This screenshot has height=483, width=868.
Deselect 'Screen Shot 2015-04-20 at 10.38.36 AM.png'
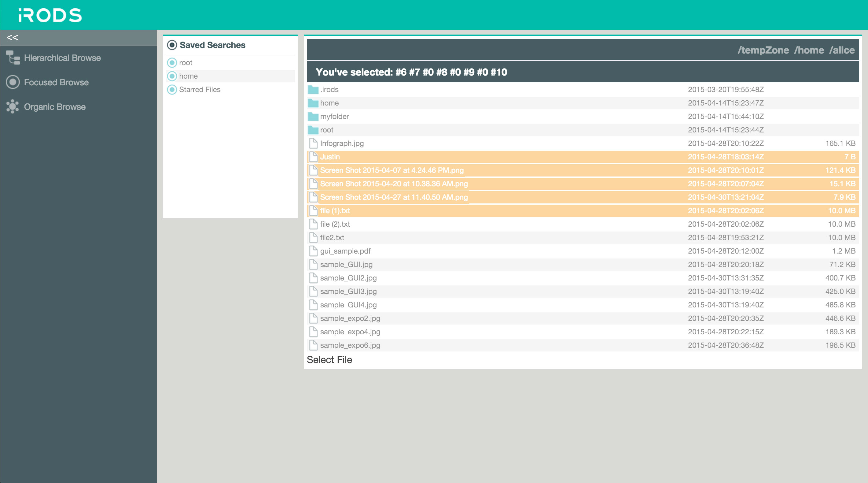(x=394, y=184)
